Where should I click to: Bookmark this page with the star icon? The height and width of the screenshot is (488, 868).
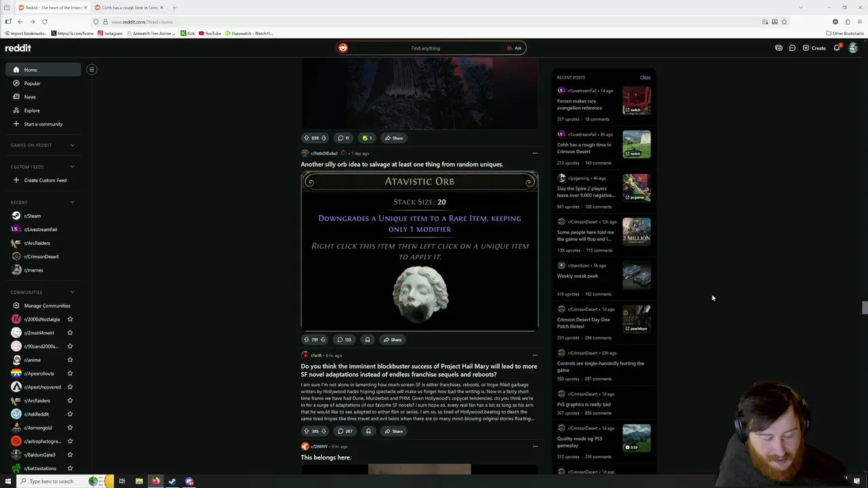(785, 22)
